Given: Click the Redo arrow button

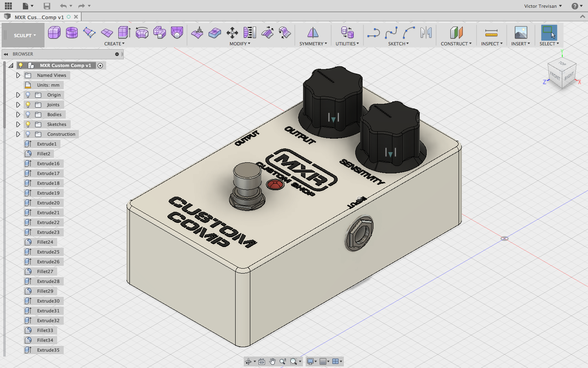Looking at the screenshot, I should [81, 6].
